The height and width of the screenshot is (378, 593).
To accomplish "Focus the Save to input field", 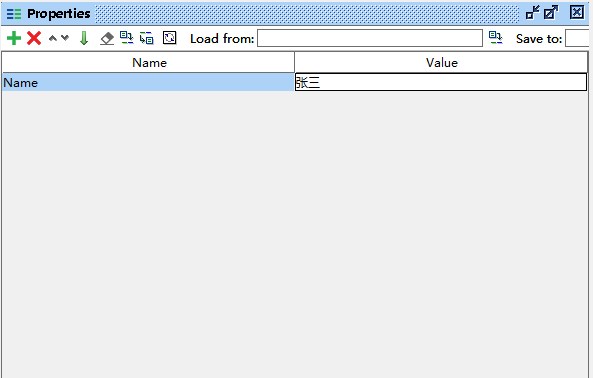I will coord(577,38).
